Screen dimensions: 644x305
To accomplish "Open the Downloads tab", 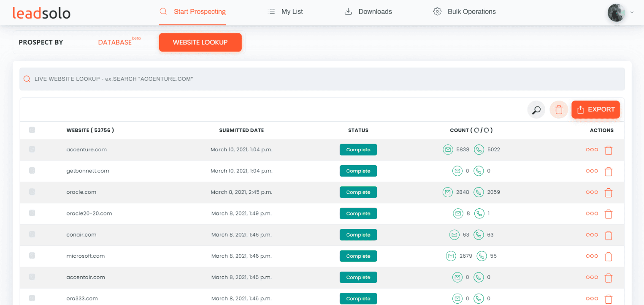I will [368, 12].
